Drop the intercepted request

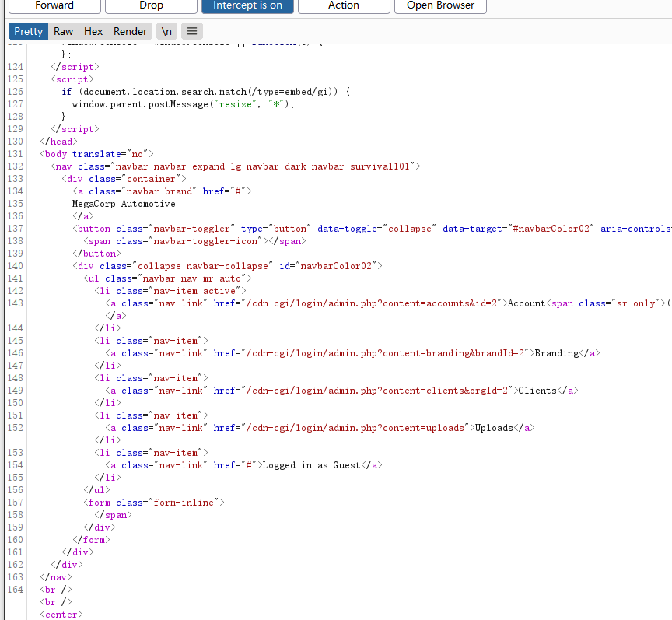152,5
